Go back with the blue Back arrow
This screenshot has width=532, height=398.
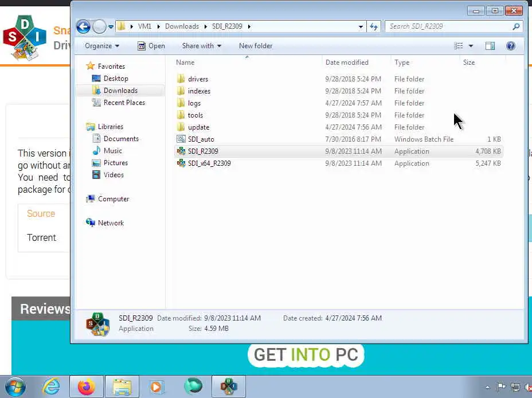[83, 26]
